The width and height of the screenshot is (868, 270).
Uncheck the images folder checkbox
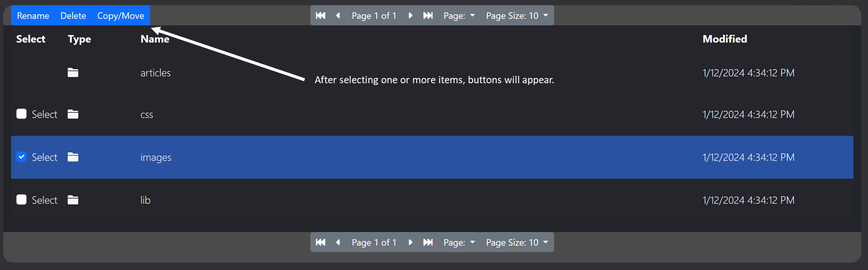[21, 157]
